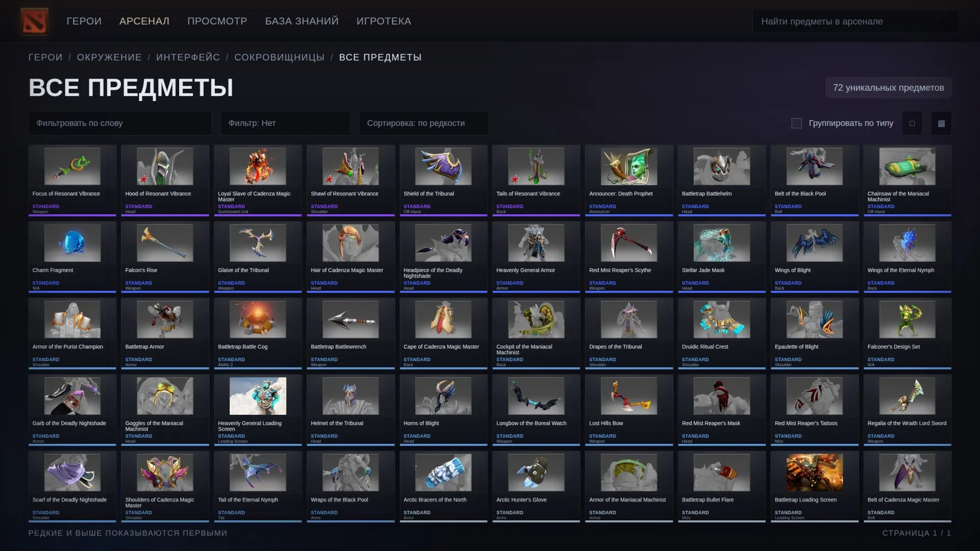Open the ГЕРОИ breadcrumb link
Viewport: 980px width, 551px height.
click(x=45, y=57)
